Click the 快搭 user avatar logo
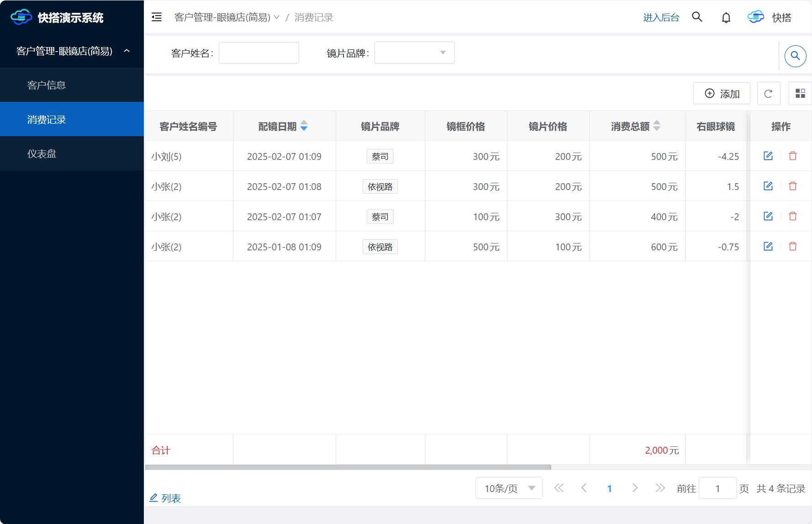812x524 pixels. point(755,17)
